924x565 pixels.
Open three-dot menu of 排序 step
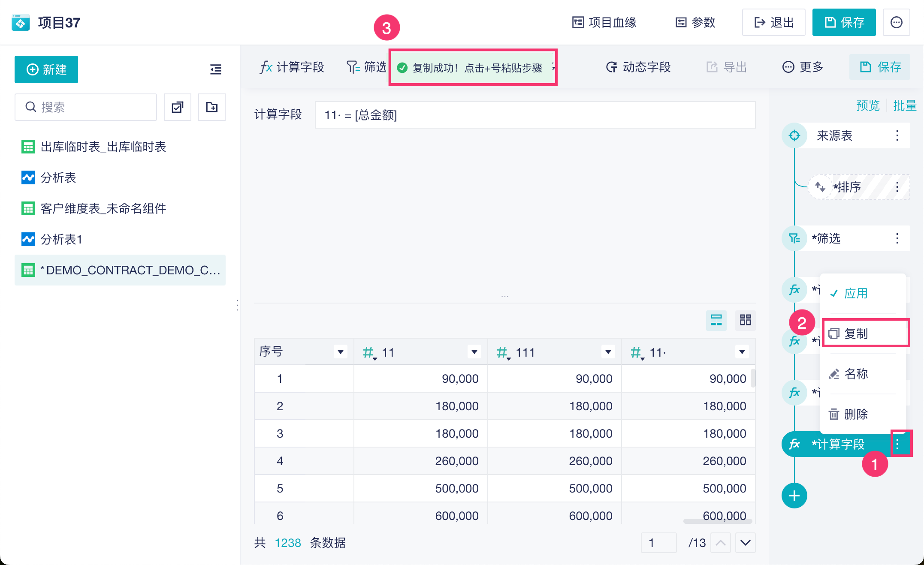coord(897,187)
